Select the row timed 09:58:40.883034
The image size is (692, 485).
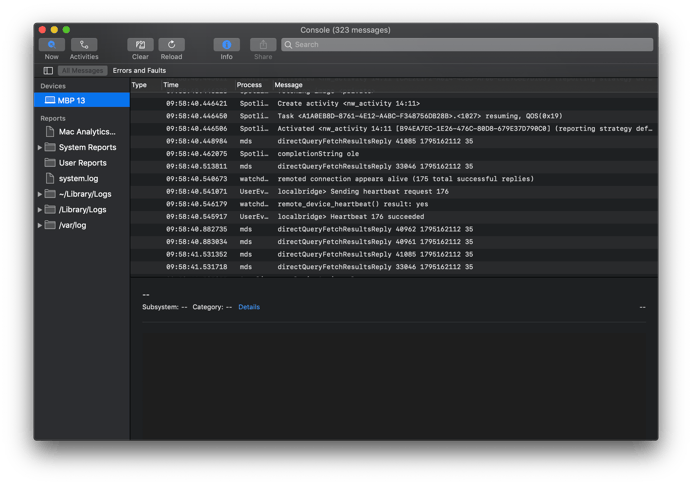tap(394, 242)
